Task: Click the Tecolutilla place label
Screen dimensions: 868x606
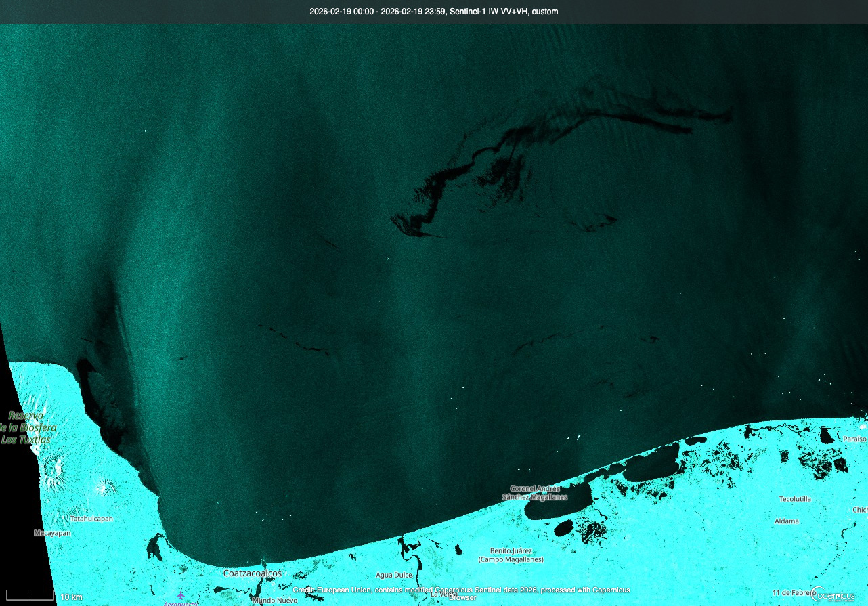Action: click(x=795, y=499)
